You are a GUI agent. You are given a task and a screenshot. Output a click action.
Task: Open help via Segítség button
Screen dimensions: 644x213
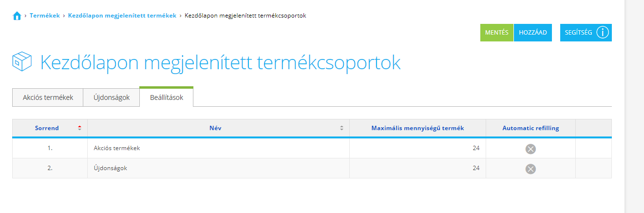[586, 33]
